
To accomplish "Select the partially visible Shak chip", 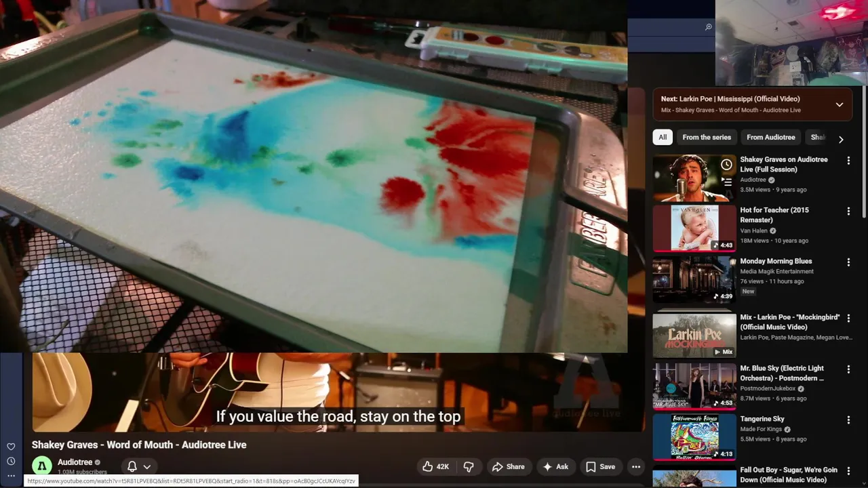I will pos(818,137).
